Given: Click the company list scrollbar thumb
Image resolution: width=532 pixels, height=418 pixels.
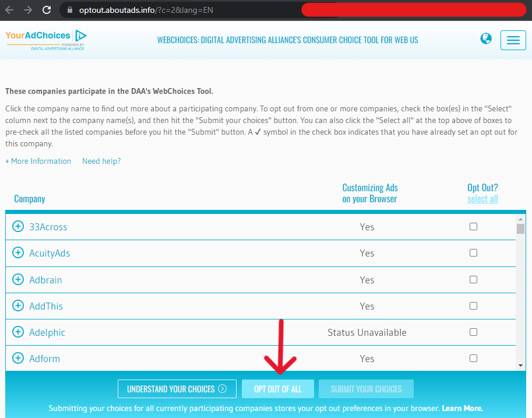Looking at the screenshot, I should [520, 229].
